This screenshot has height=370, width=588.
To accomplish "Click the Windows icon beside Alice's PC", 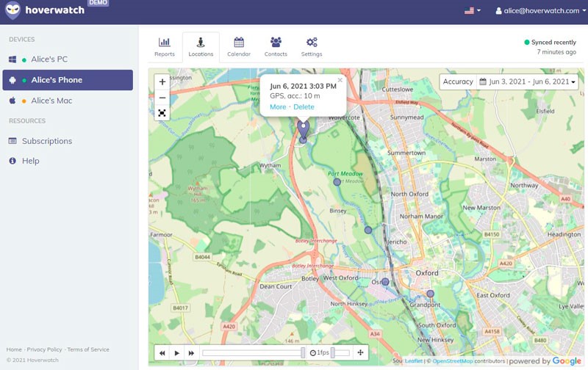I will [x=12, y=59].
